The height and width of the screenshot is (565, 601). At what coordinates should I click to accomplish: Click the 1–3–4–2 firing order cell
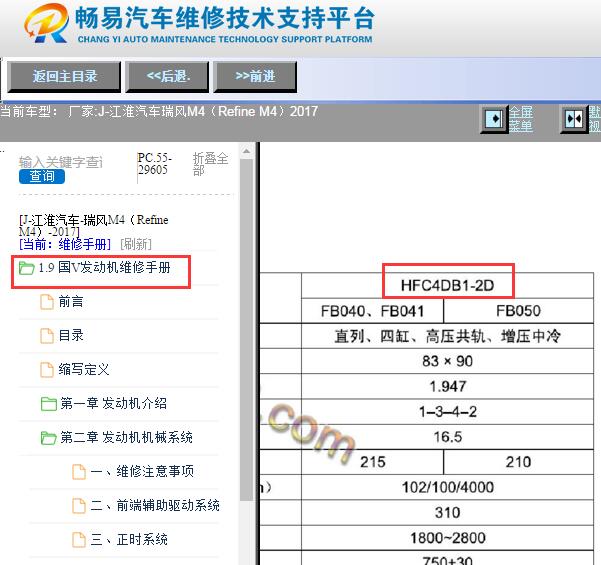447,412
